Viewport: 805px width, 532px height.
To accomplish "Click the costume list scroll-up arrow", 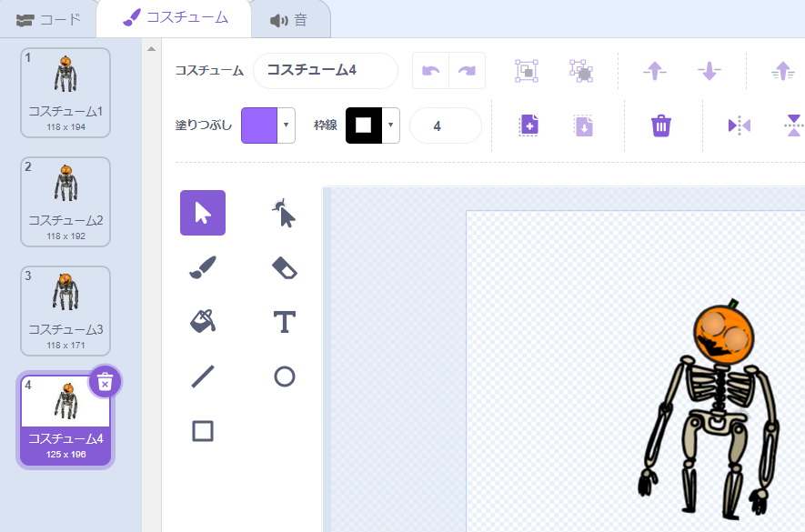I will coord(152,49).
